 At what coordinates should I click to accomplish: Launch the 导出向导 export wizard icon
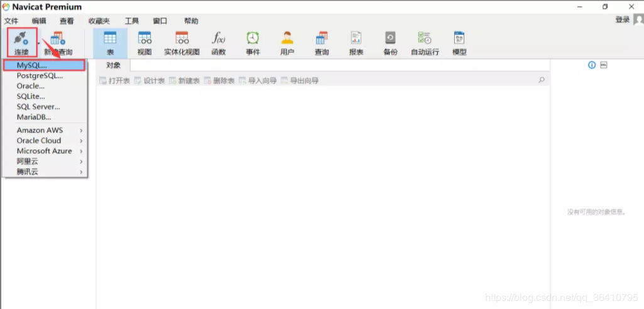[x=284, y=80]
